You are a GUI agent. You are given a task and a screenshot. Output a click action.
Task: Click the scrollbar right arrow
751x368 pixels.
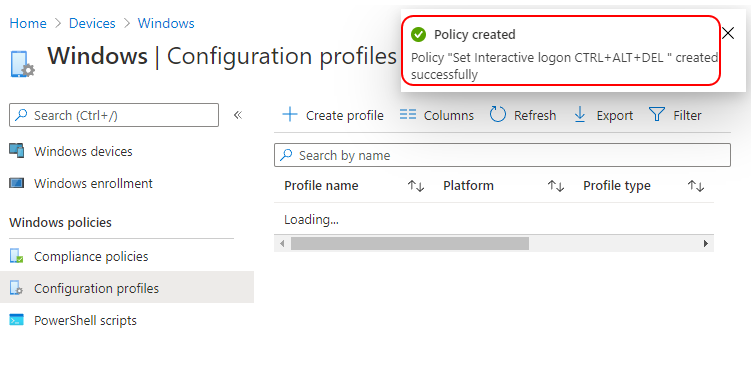tap(705, 243)
